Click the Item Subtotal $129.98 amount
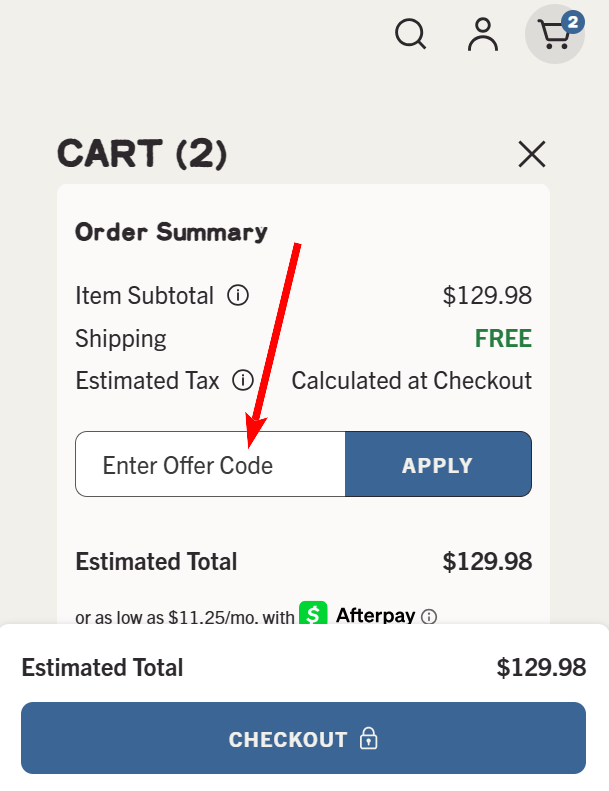 487,296
